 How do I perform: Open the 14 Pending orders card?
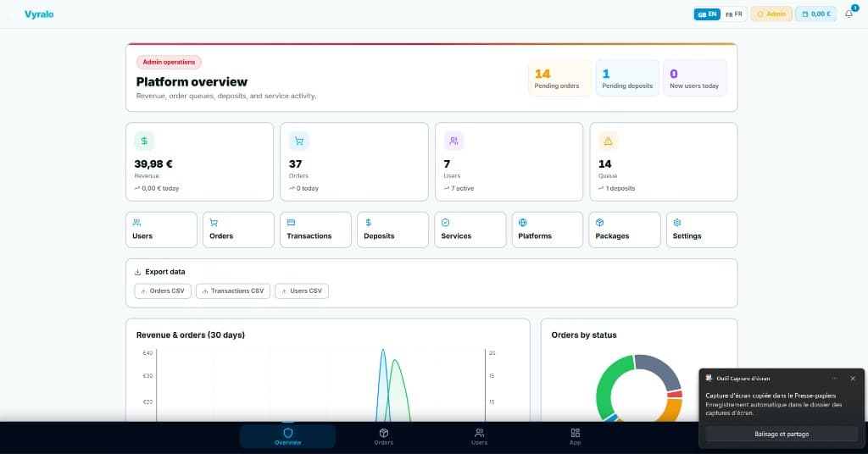(x=559, y=78)
